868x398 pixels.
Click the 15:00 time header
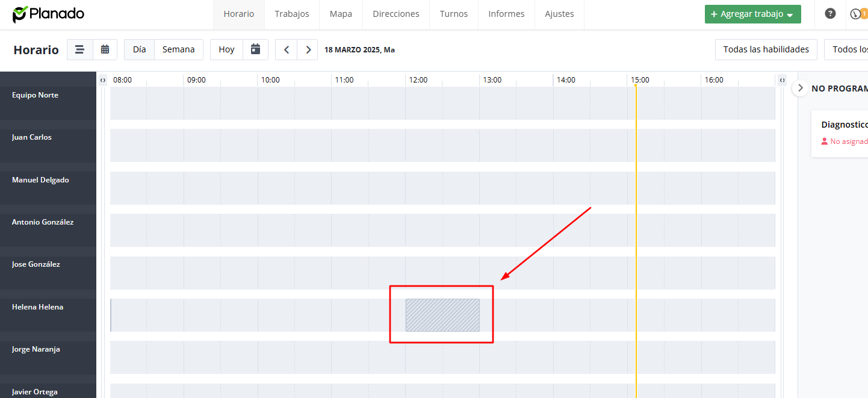[x=640, y=80]
